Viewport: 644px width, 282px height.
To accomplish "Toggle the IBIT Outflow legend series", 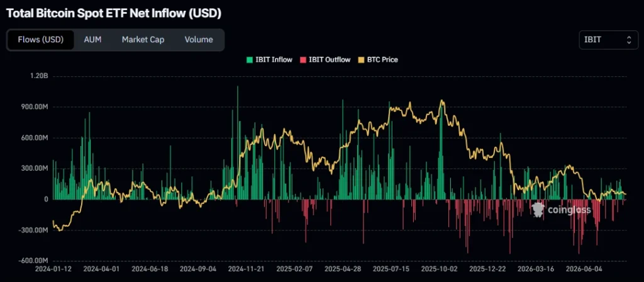I will tap(325, 60).
